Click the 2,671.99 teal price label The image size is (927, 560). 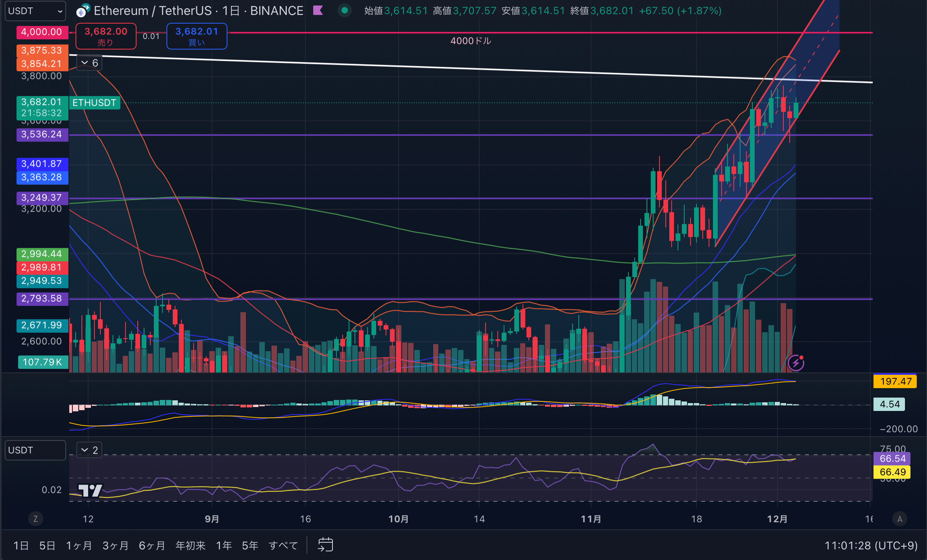tap(42, 325)
